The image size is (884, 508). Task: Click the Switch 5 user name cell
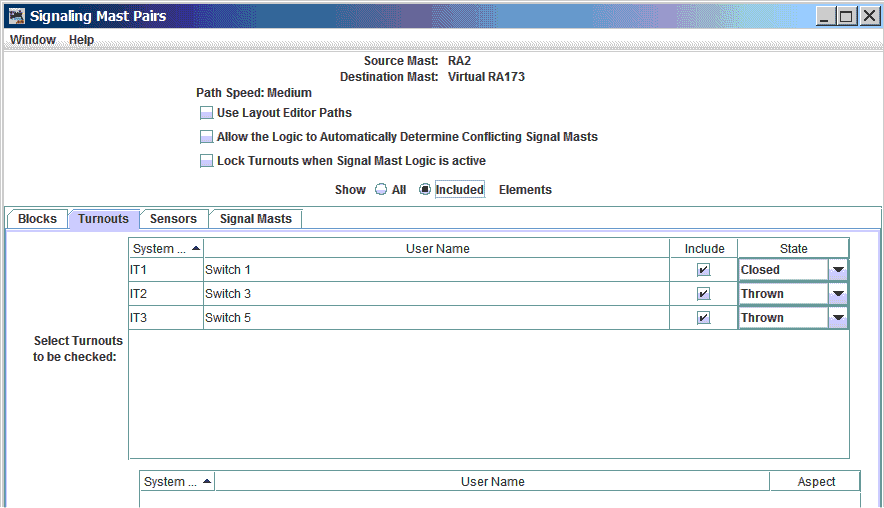436,318
